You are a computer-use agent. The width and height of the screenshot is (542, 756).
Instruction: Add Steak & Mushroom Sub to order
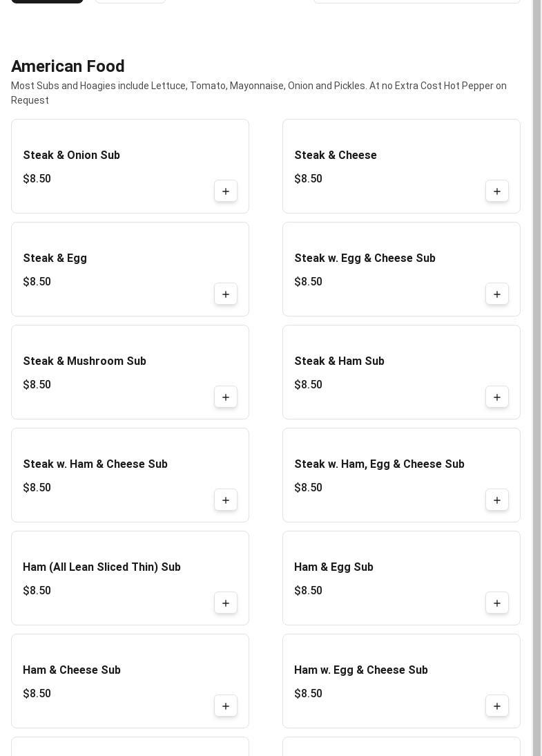(x=226, y=397)
